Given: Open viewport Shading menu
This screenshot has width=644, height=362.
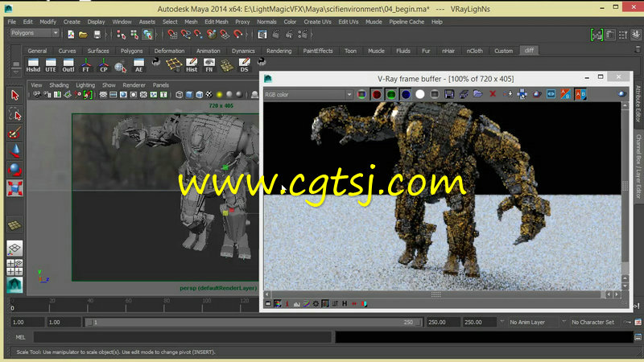Looking at the screenshot, I should (59, 85).
